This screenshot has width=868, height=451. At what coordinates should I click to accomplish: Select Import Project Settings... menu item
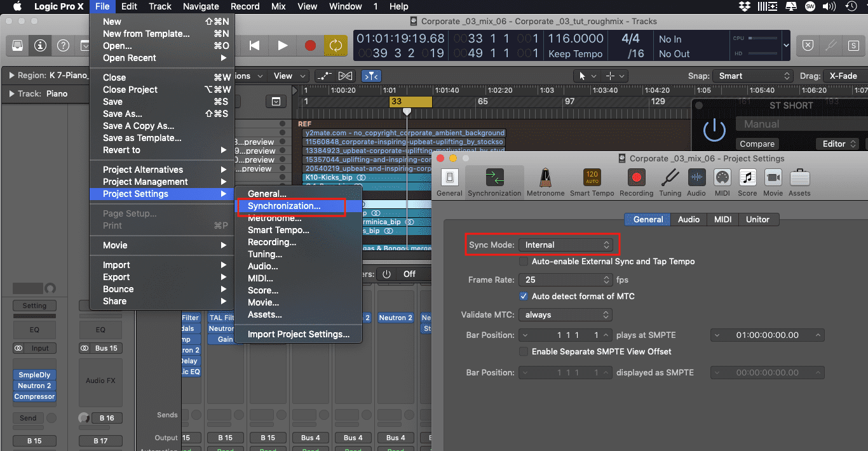click(298, 334)
